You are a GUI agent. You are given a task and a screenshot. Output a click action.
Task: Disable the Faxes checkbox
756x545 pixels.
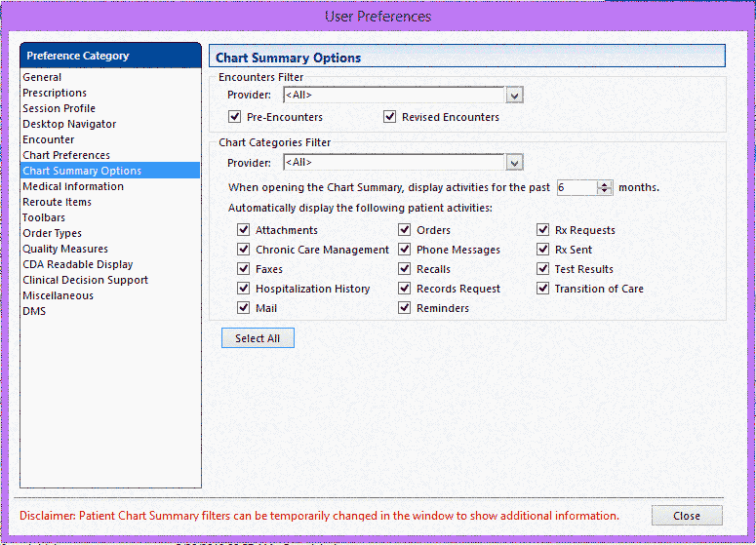pyautogui.click(x=244, y=269)
